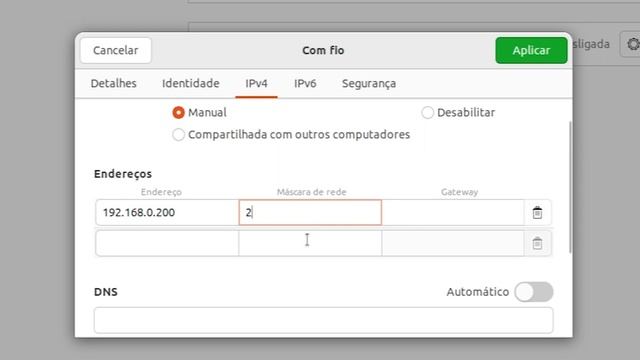Click the Gateway field in first row
640x360 pixels.
(x=453, y=212)
